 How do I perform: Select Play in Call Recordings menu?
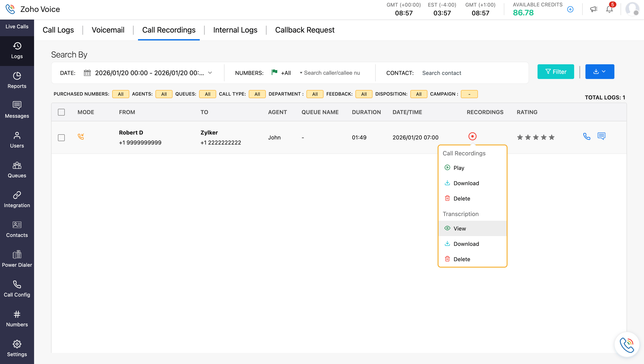459,168
